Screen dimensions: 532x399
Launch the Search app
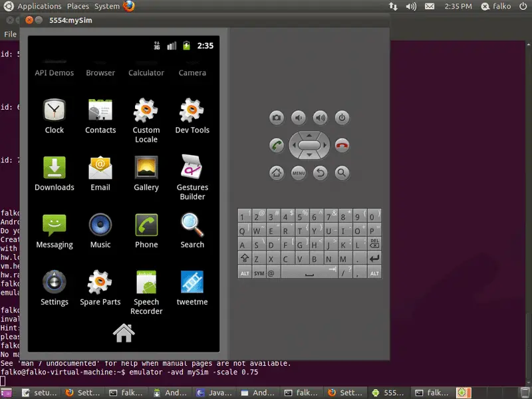(x=192, y=231)
